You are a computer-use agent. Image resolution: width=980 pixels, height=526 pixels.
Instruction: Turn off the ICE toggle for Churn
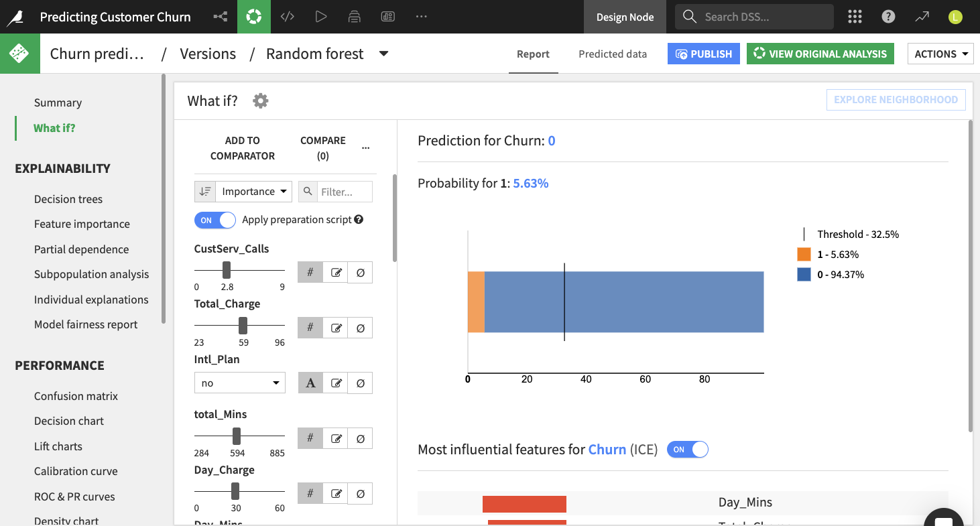pos(688,450)
